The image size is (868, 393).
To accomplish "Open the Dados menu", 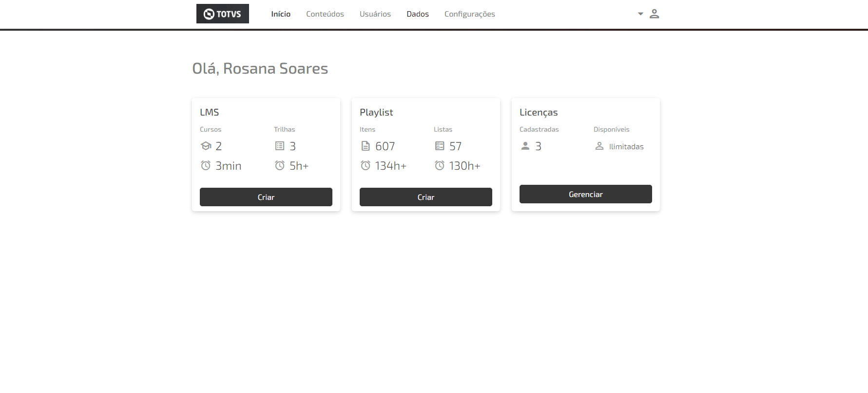I will [x=418, y=14].
